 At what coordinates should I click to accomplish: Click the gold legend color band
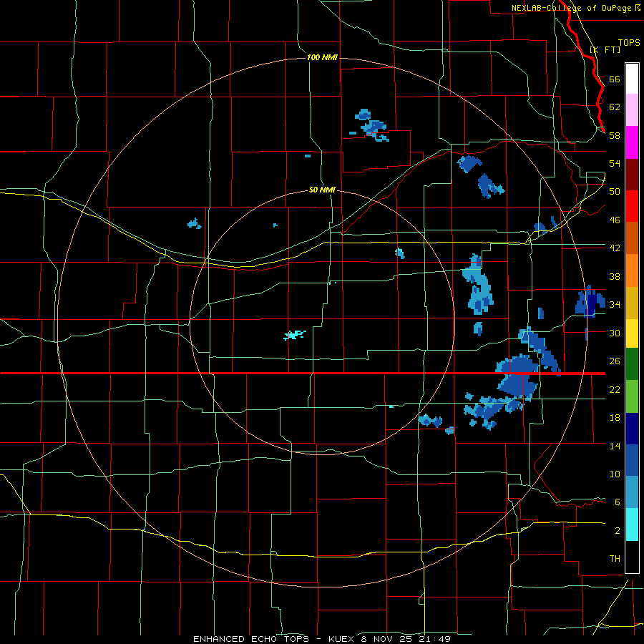632,302
